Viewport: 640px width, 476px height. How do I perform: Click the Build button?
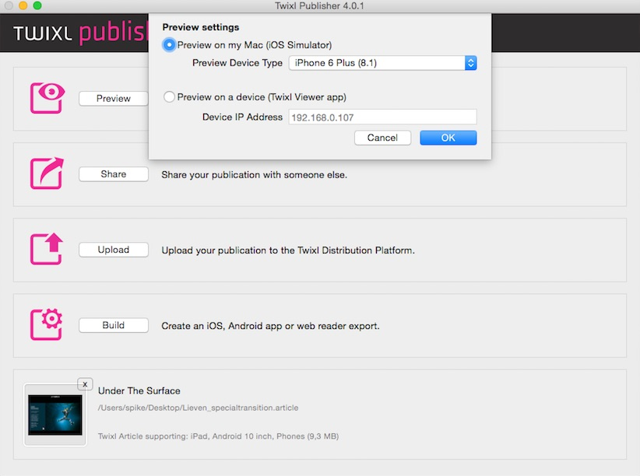point(113,325)
